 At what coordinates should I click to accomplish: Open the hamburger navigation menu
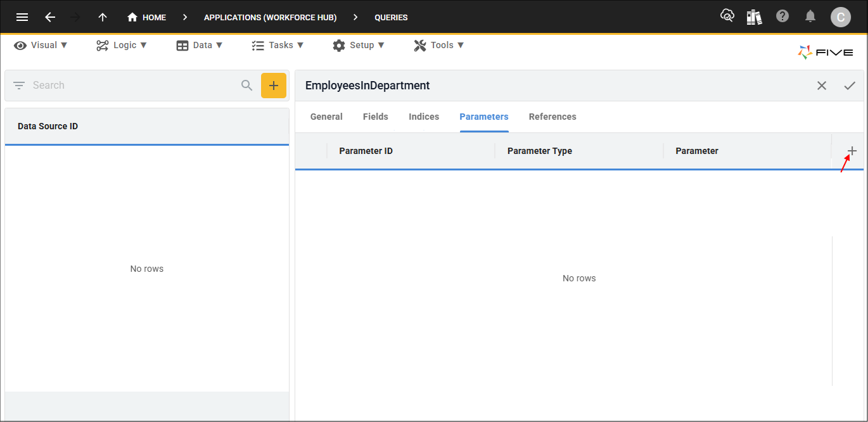point(22,17)
